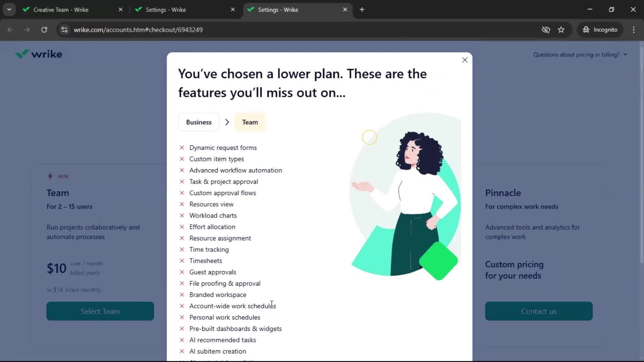Click the X mark beside Branded workspace
Image resolution: width=644 pixels, height=362 pixels.
(182, 295)
